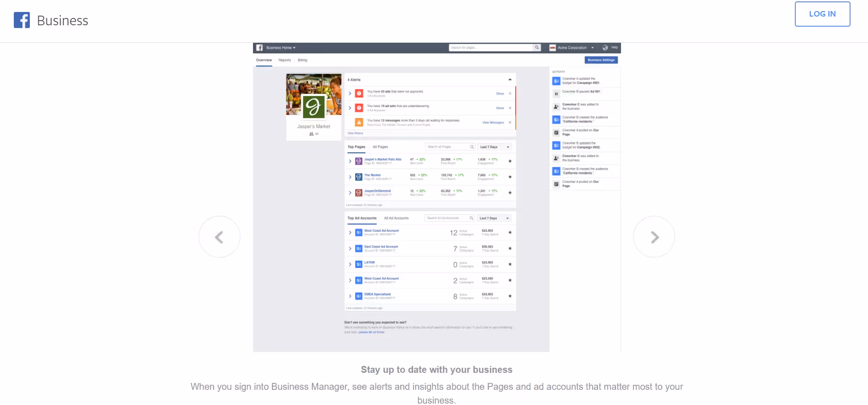The height and width of the screenshot is (405, 868).
Task: Click the globe Help icon
Action: (605, 48)
